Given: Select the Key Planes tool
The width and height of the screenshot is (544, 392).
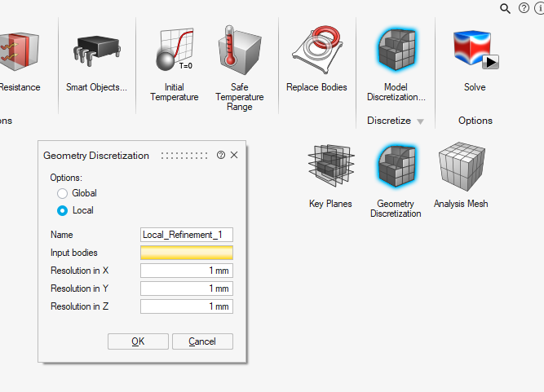Looking at the screenshot, I should coord(330,176).
